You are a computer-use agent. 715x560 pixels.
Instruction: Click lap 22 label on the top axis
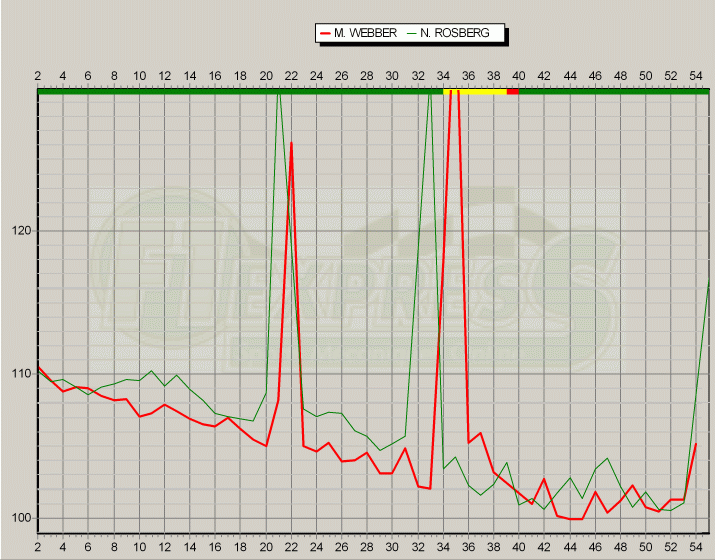tap(291, 75)
